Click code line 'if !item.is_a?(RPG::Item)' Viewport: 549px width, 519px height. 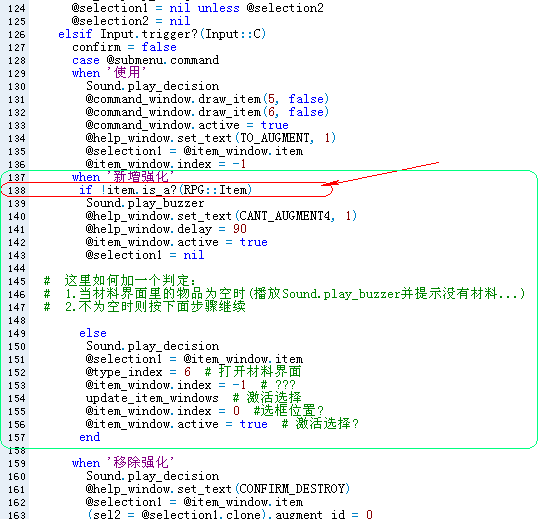point(165,190)
